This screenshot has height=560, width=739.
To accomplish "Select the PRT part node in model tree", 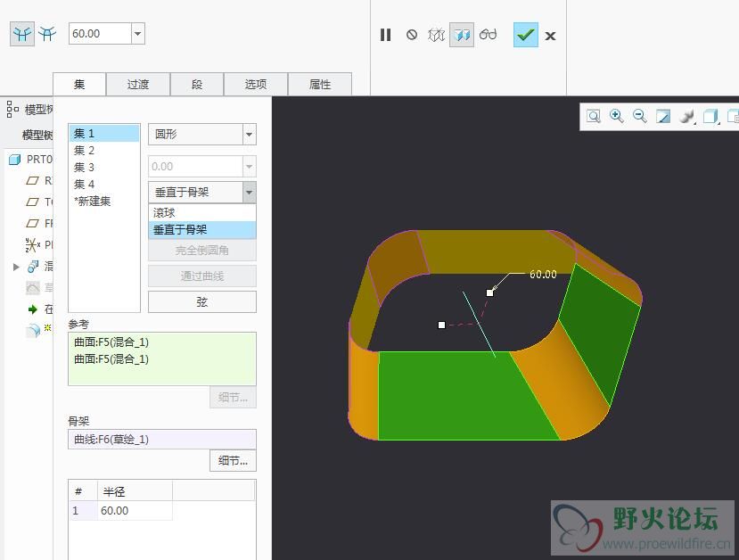I will click(x=32, y=160).
